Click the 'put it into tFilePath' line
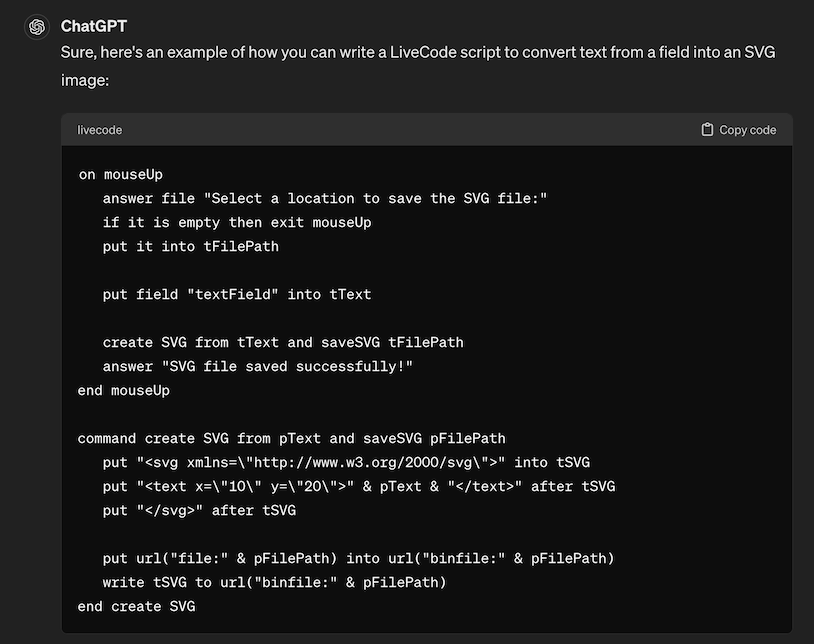Screen dimensions: 814x644 190,246
